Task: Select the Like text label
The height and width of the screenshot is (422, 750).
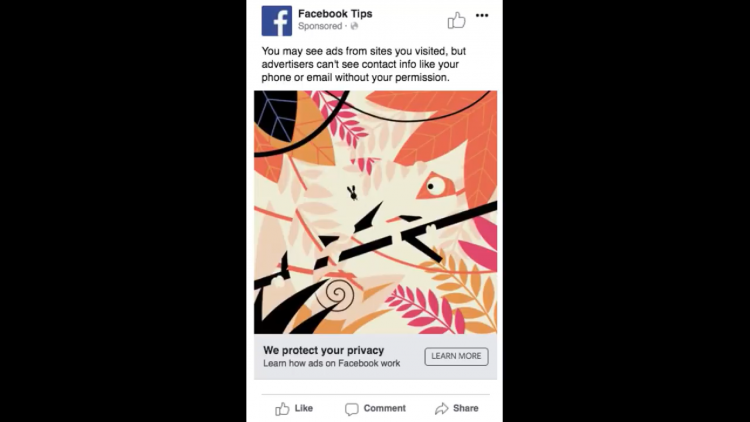Action: click(304, 408)
